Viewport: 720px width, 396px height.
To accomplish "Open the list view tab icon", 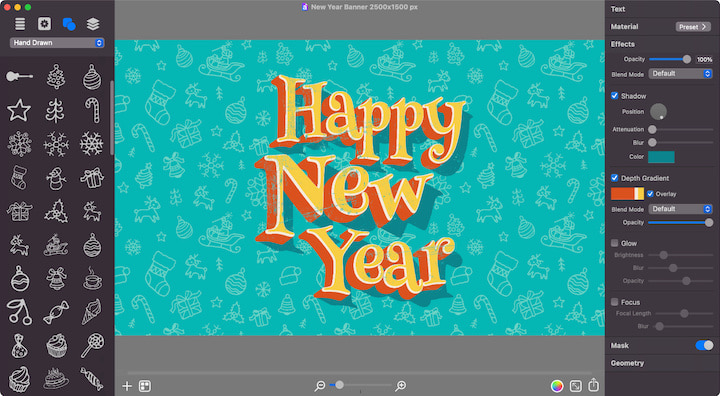I will pyautogui.click(x=20, y=24).
